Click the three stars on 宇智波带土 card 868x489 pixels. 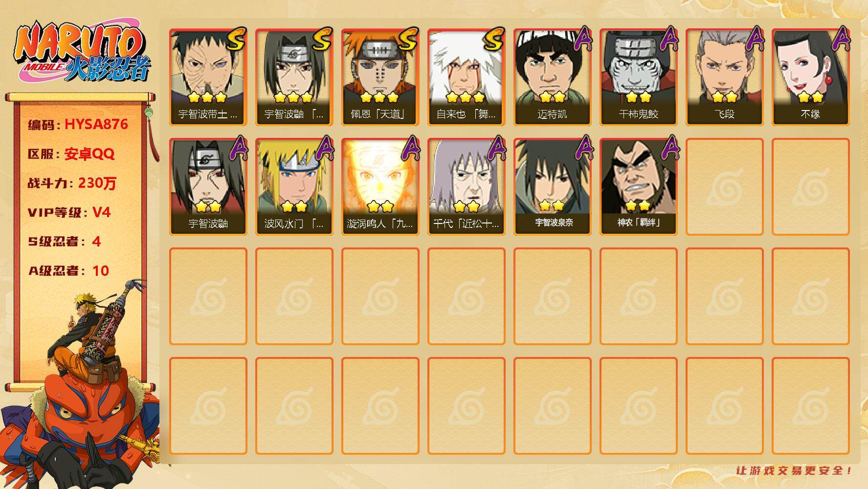tap(207, 97)
